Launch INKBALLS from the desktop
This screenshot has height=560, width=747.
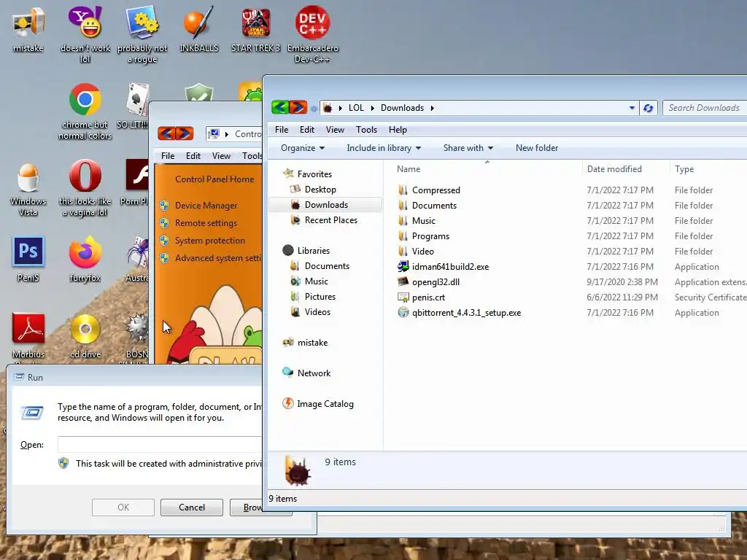click(198, 29)
